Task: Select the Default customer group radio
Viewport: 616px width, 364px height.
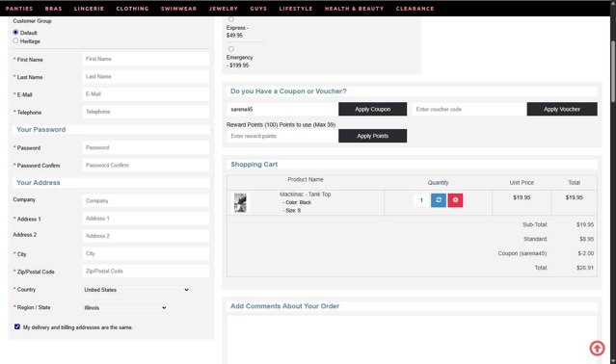Action: (x=15, y=32)
